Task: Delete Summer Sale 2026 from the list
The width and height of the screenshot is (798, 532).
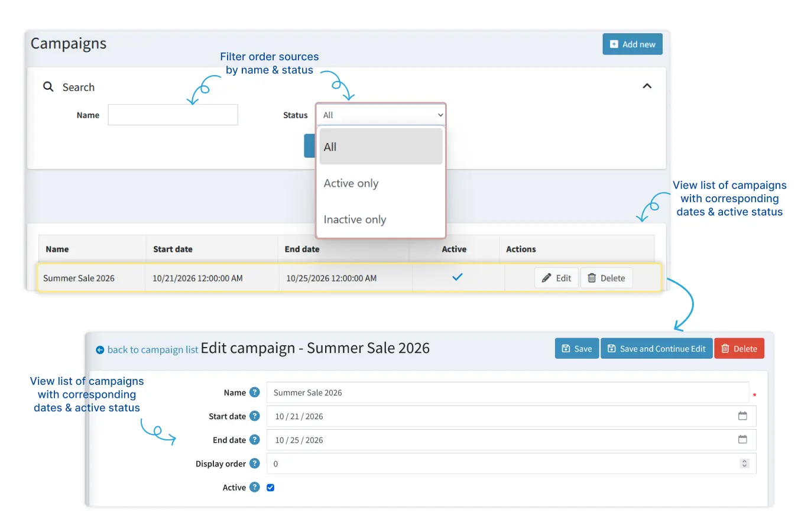Action: (606, 278)
